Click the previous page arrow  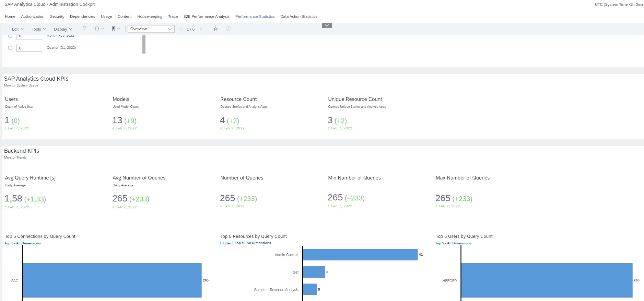click(x=181, y=29)
